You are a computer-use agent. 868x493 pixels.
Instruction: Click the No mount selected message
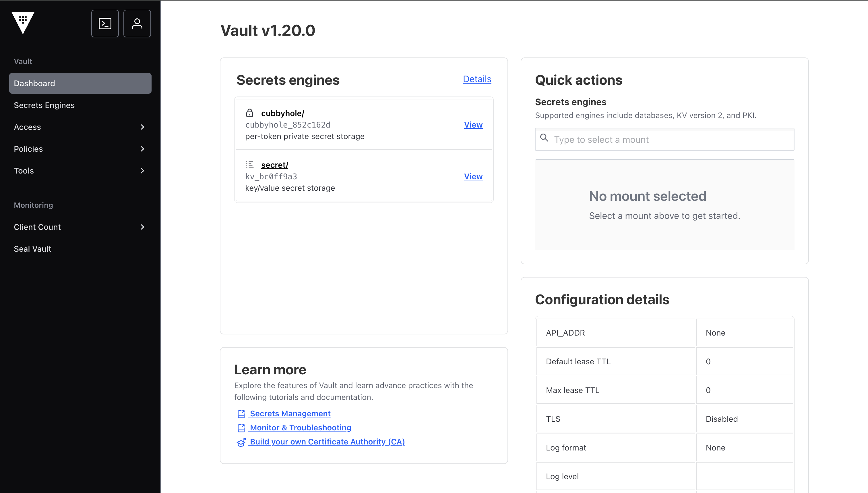pos(648,196)
